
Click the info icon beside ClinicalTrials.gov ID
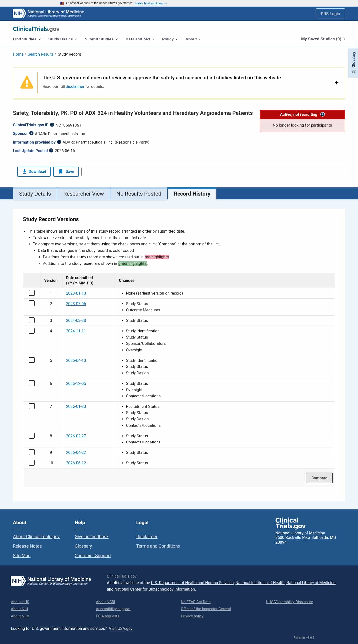52,125
